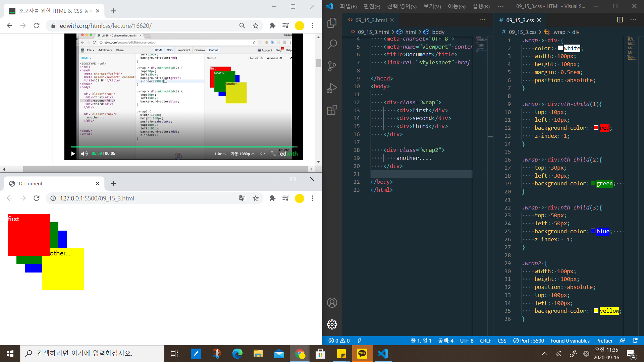Expand the 1.0x playback speed selector
644x362 pixels.
tap(220, 154)
